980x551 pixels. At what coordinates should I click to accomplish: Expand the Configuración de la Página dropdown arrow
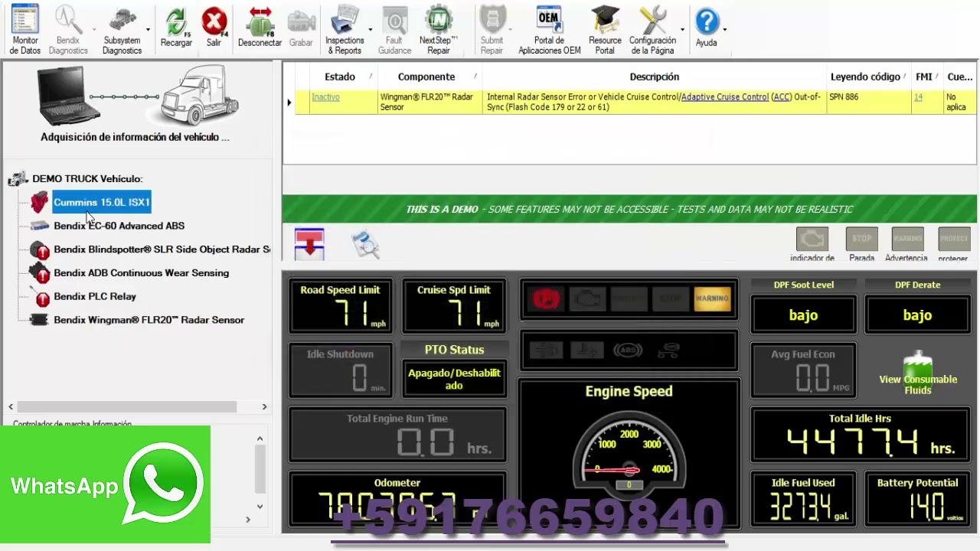[682, 31]
